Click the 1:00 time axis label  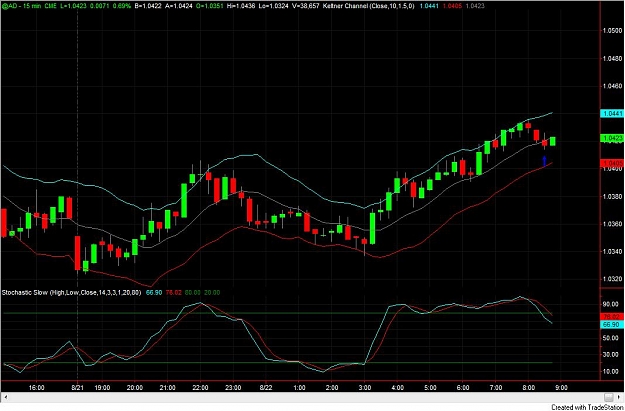299,387
